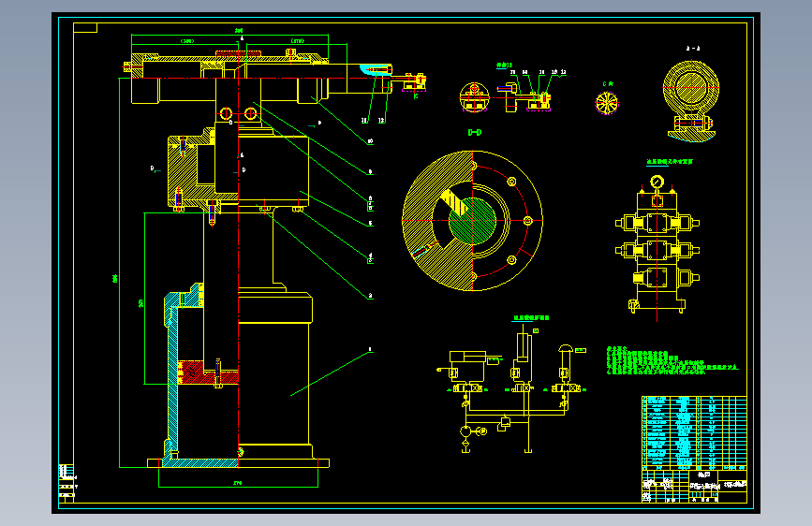Click the D-D section view label
This screenshot has height=526, width=812.
[x=474, y=133]
